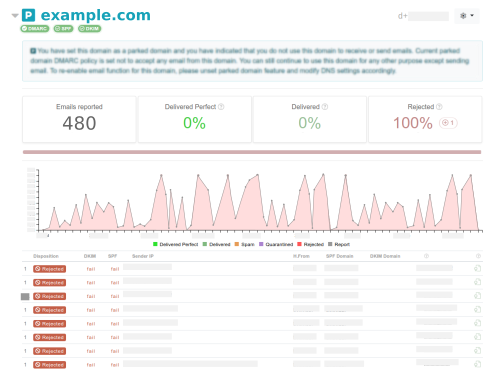
Task: Toggle the Quarantined legend series
Action: [276, 244]
